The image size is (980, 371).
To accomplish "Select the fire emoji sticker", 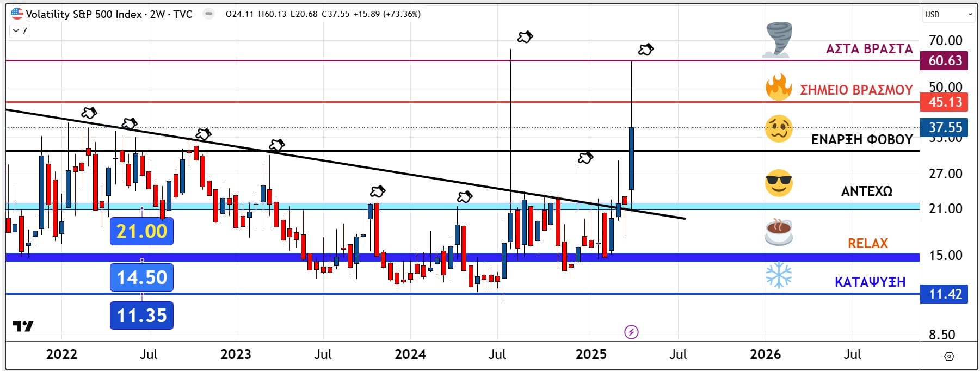I will coord(779,87).
